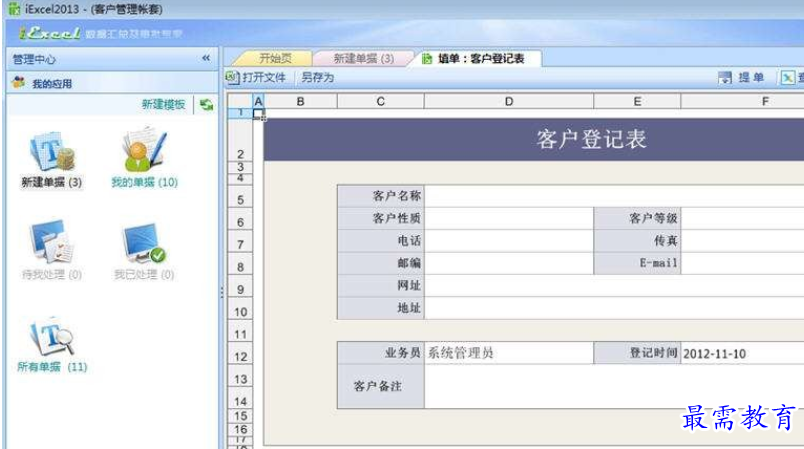Screen dimensions: 804x449
Task: Open the 待我处理 (0) icon
Action: tap(52, 242)
